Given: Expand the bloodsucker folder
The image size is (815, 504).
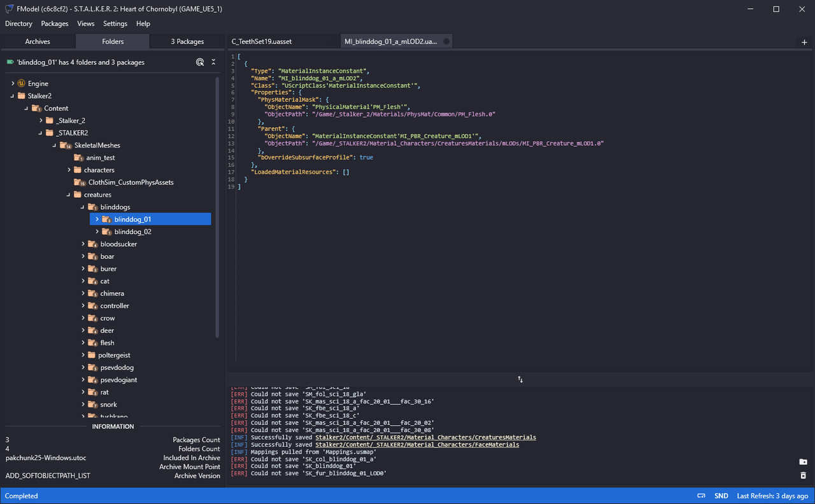Looking at the screenshot, I should point(83,244).
